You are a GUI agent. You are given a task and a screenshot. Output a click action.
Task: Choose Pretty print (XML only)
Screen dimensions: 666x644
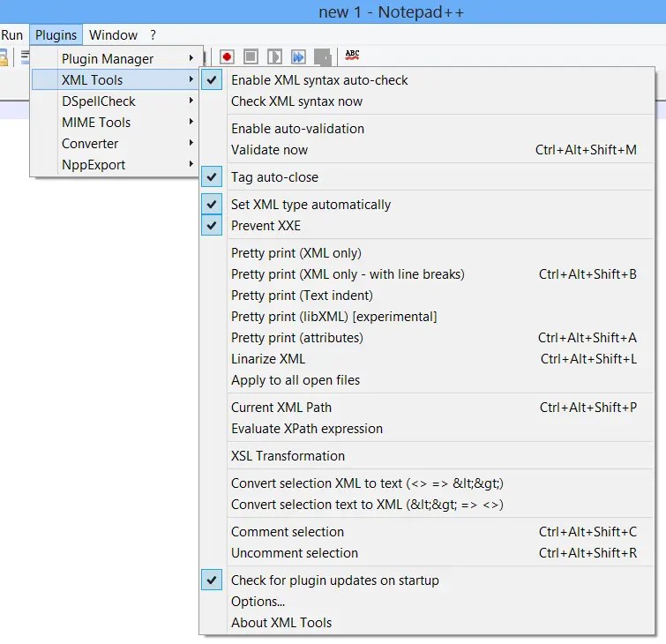coord(427,253)
